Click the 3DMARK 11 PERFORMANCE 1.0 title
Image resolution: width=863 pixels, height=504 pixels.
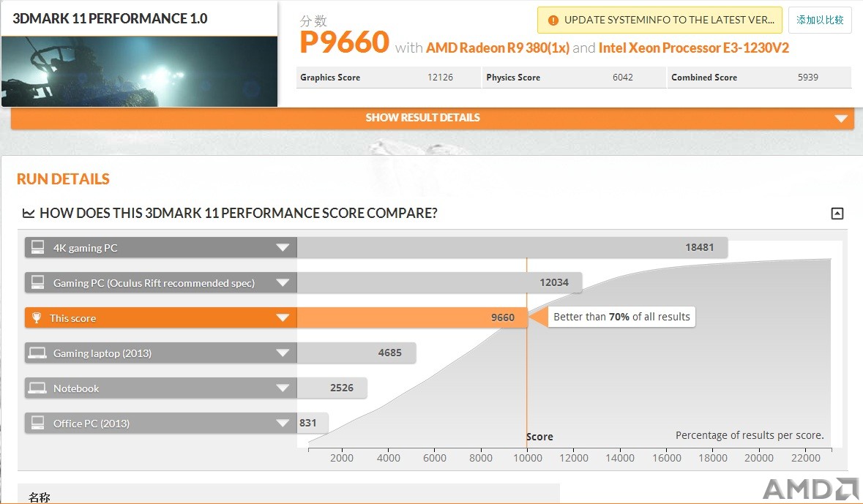[x=110, y=19]
